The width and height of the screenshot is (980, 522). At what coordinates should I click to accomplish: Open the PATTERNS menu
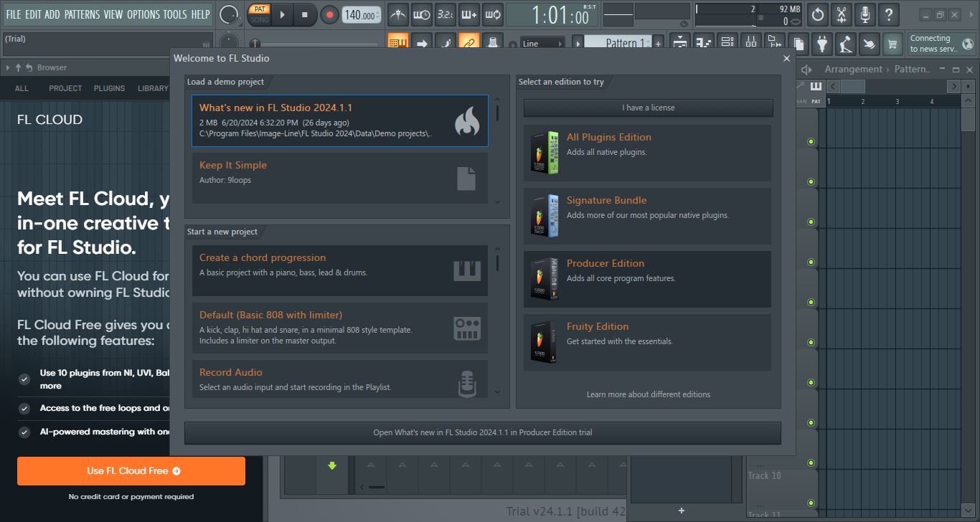pos(82,14)
